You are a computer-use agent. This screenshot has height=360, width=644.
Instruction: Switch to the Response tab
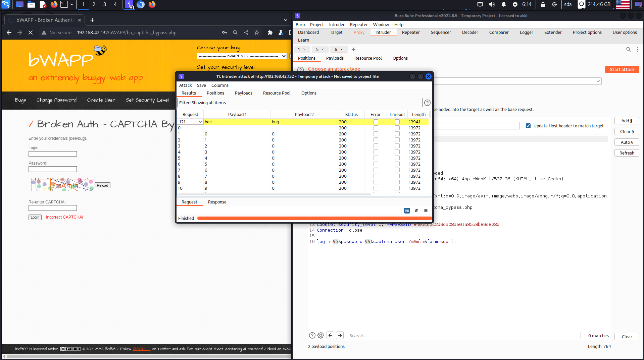pos(217,202)
